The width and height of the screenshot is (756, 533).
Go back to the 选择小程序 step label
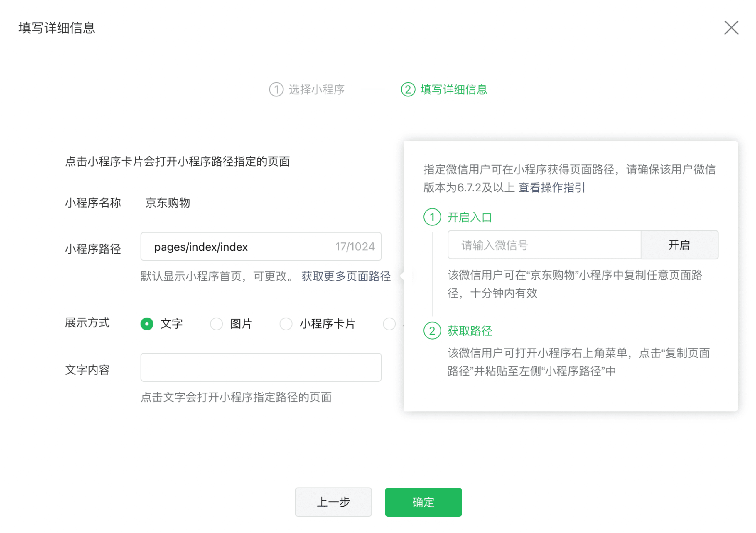tap(316, 89)
